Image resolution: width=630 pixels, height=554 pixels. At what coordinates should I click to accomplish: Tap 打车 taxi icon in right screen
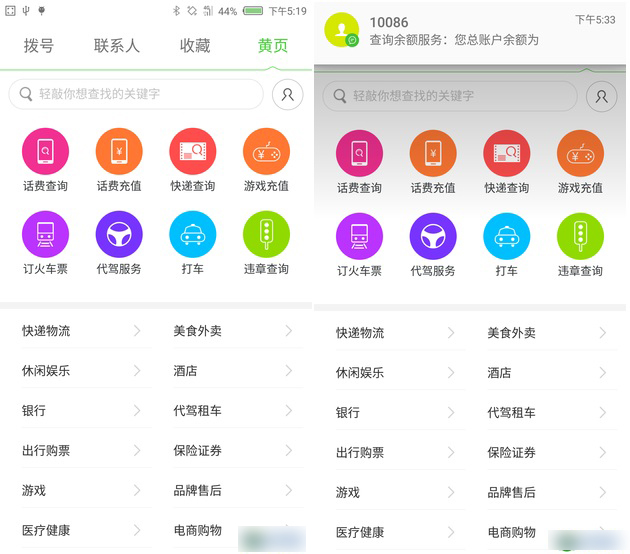point(507,236)
